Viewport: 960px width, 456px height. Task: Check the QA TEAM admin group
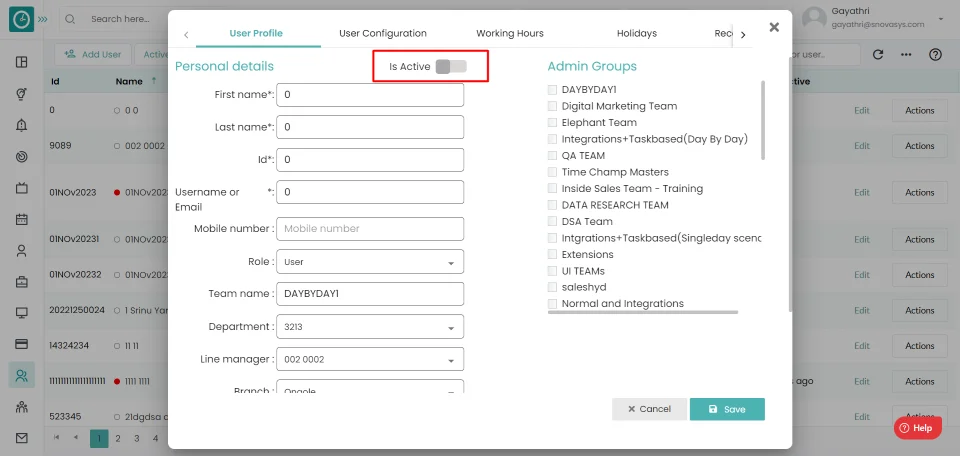coord(552,155)
